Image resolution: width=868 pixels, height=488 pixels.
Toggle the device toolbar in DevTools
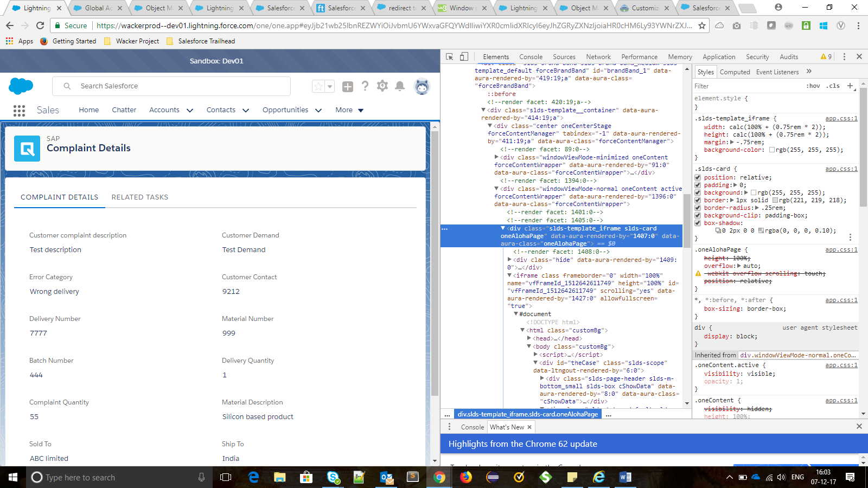[x=464, y=57]
